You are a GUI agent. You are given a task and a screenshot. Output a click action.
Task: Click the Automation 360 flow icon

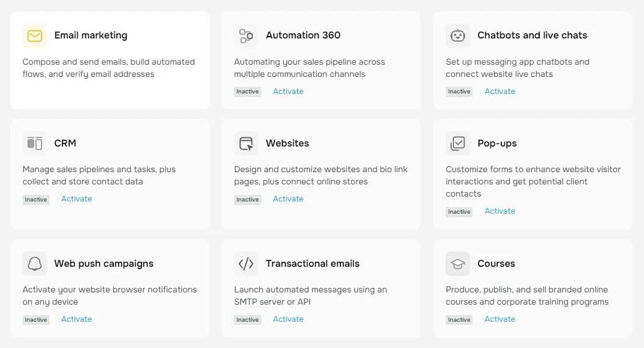pos(246,36)
